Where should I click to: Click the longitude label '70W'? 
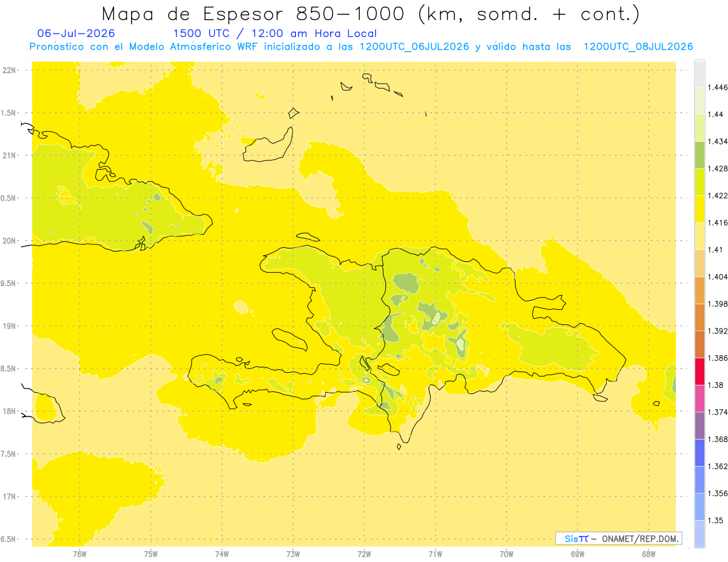pyautogui.click(x=507, y=554)
